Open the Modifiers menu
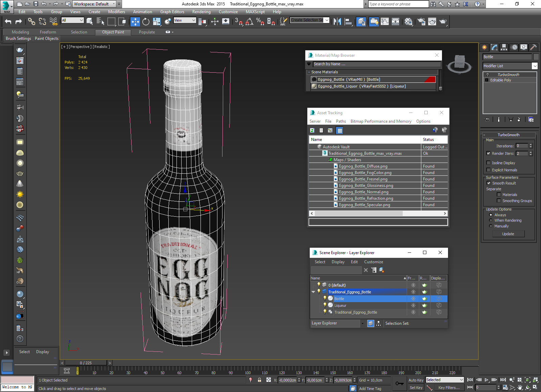541x392 pixels. (117, 12)
